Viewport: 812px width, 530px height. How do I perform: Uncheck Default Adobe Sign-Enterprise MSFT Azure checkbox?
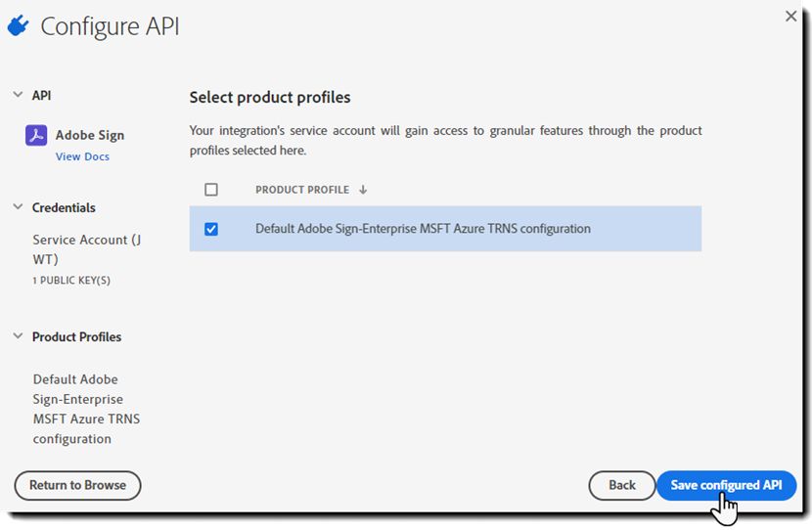point(211,229)
